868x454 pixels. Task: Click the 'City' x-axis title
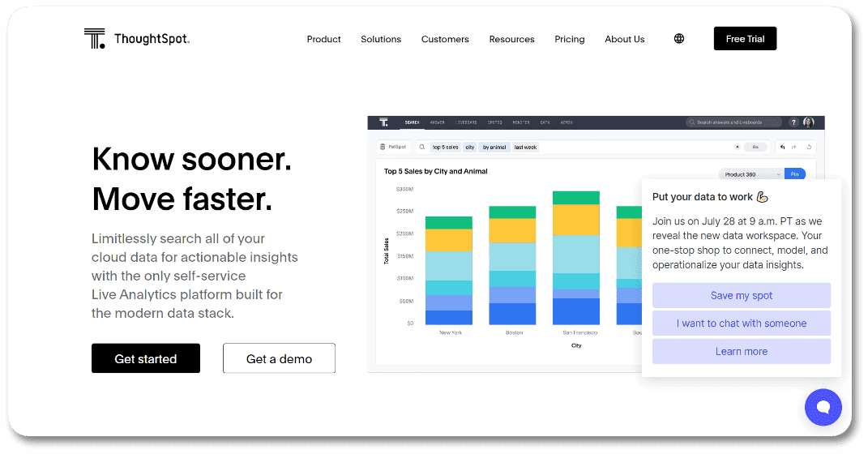click(x=576, y=345)
